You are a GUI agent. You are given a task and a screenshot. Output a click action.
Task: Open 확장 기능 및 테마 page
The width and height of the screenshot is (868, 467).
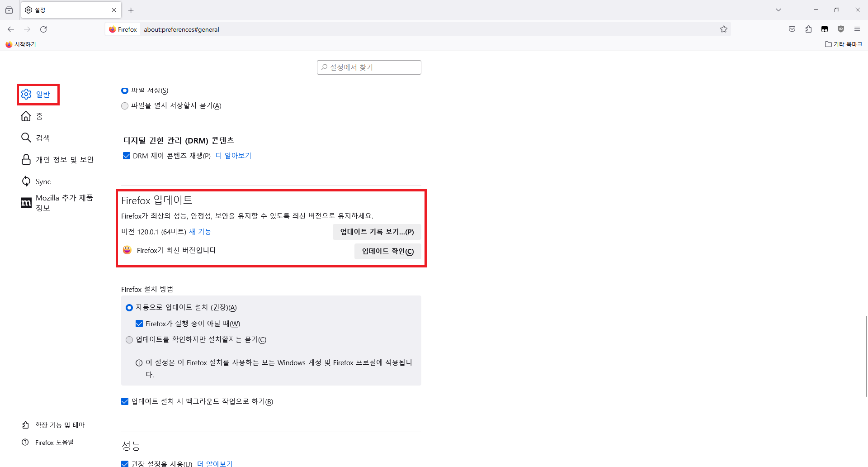53,425
